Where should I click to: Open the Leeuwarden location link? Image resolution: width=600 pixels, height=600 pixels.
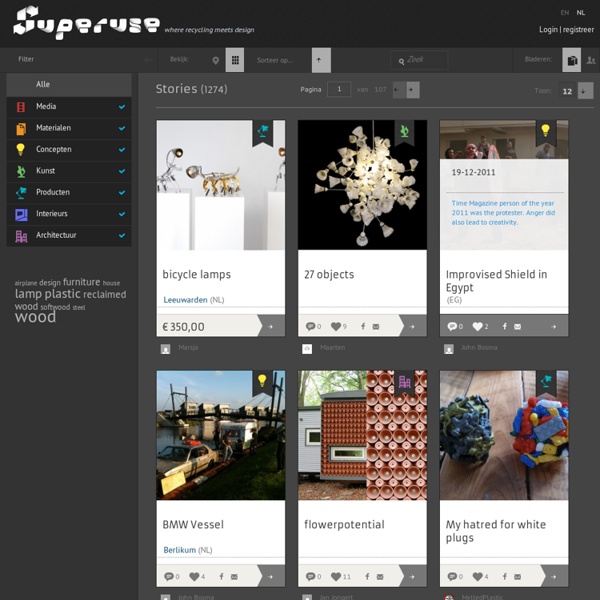[185, 300]
